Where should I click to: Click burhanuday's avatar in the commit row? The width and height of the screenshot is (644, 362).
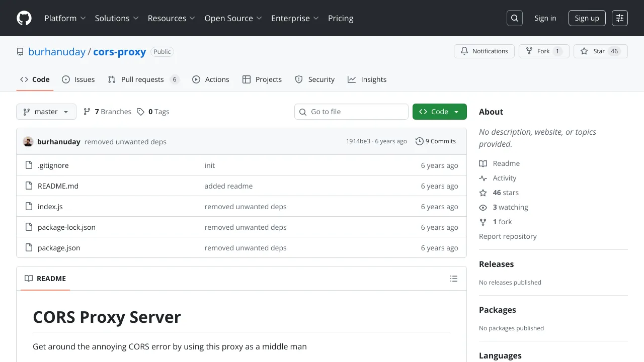point(28,141)
